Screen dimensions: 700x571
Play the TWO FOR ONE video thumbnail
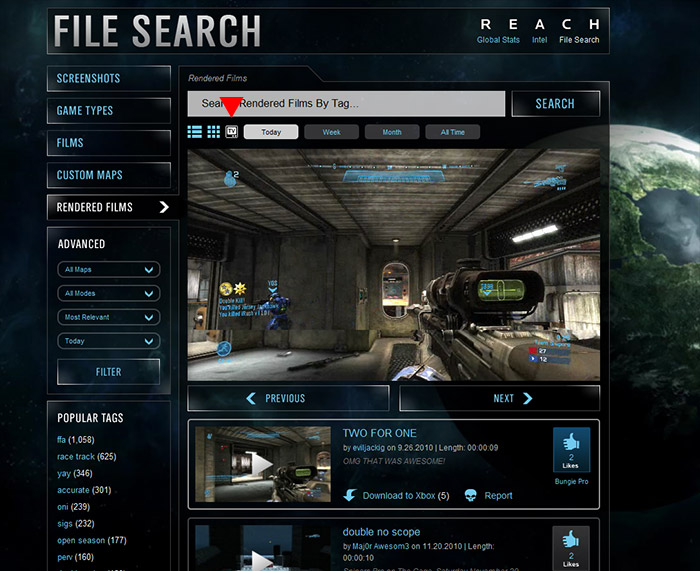262,465
